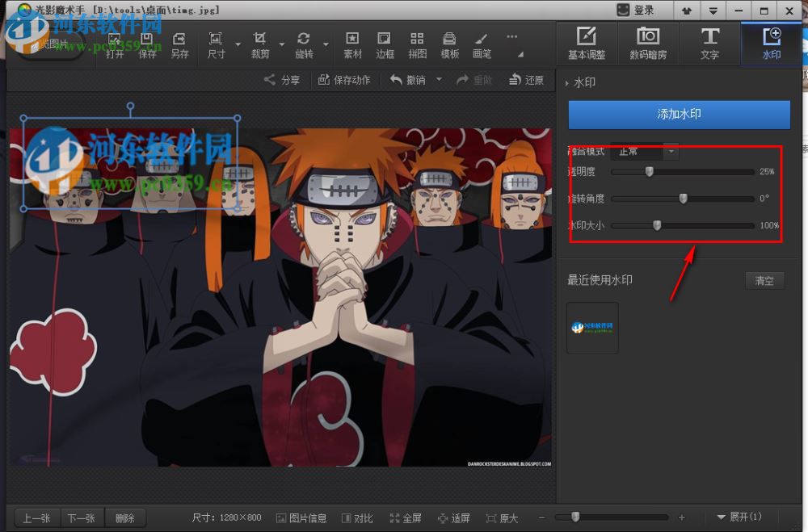Expand the 展开(1) panel at bottom

(x=739, y=517)
